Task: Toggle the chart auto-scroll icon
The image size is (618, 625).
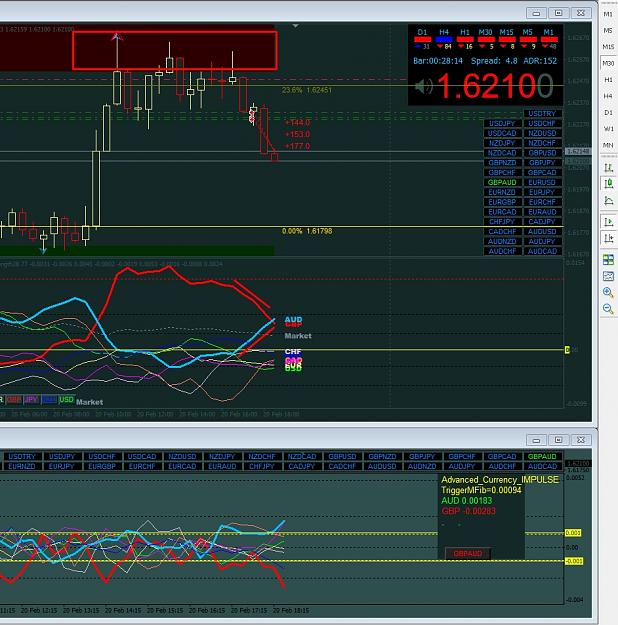Action: click(x=608, y=222)
